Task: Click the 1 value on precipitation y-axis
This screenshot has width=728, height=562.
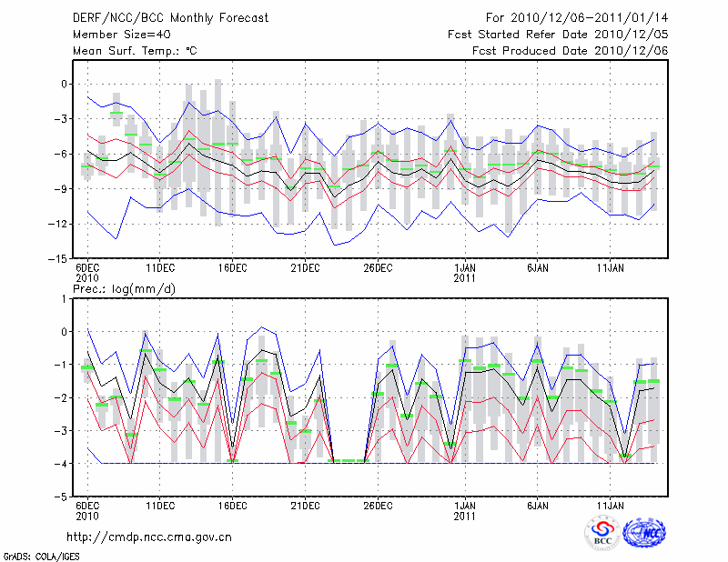Action: (x=66, y=298)
